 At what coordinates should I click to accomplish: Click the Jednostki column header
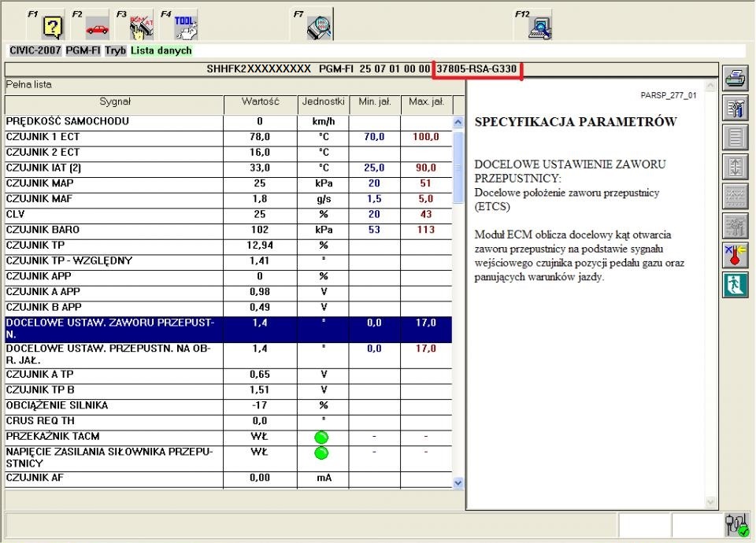click(323, 105)
